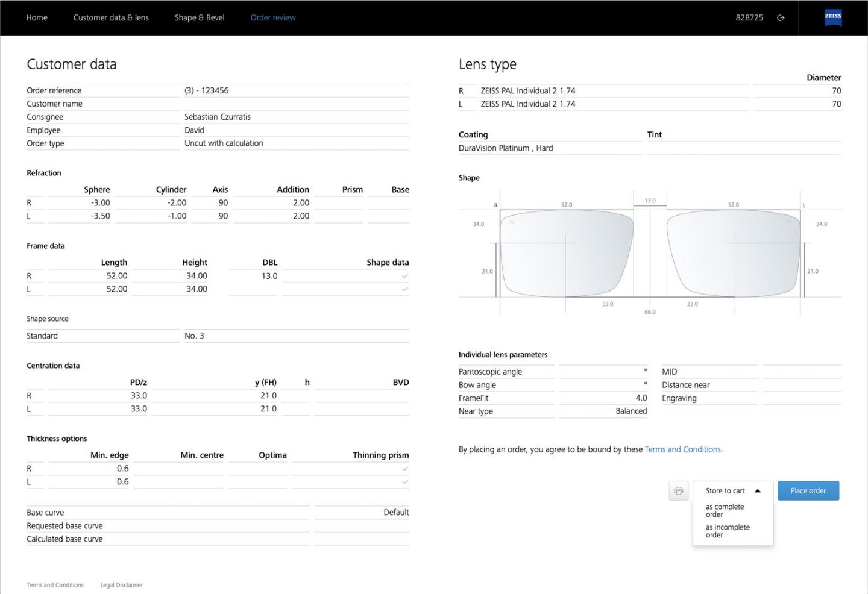Open the Customer data & lens tab
This screenshot has height=594, width=868.
tap(111, 17)
